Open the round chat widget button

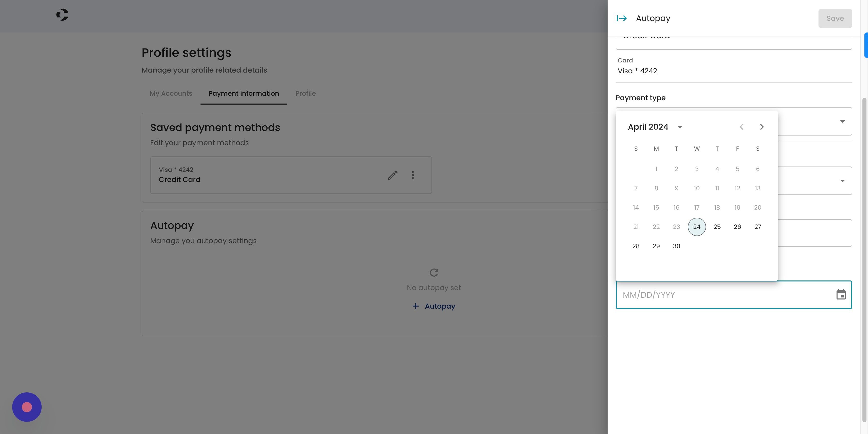point(27,407)
